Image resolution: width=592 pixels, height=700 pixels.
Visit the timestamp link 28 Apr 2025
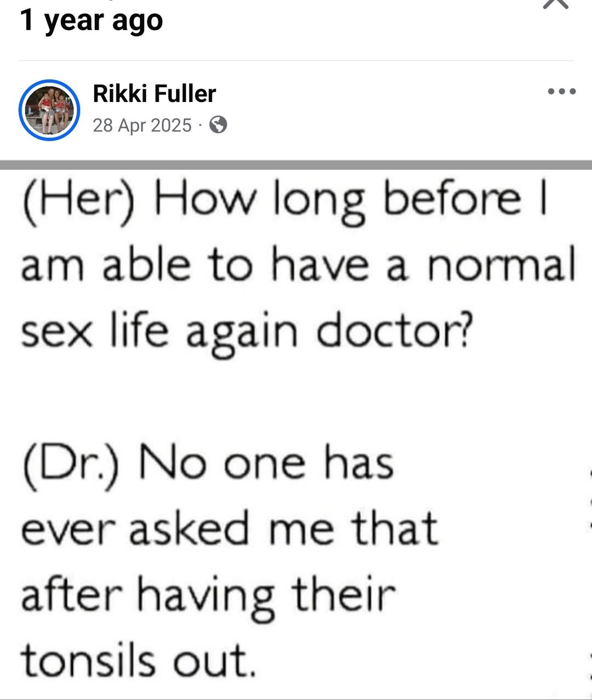click(143, 125)
